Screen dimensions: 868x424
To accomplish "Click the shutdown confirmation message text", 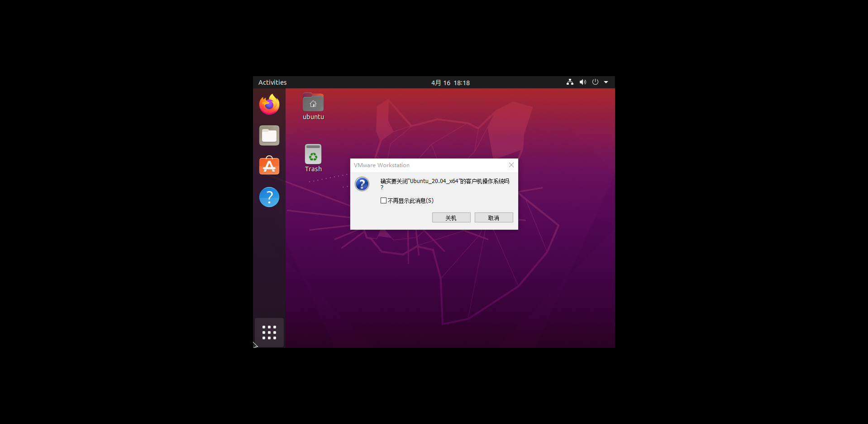I will 445,183.
